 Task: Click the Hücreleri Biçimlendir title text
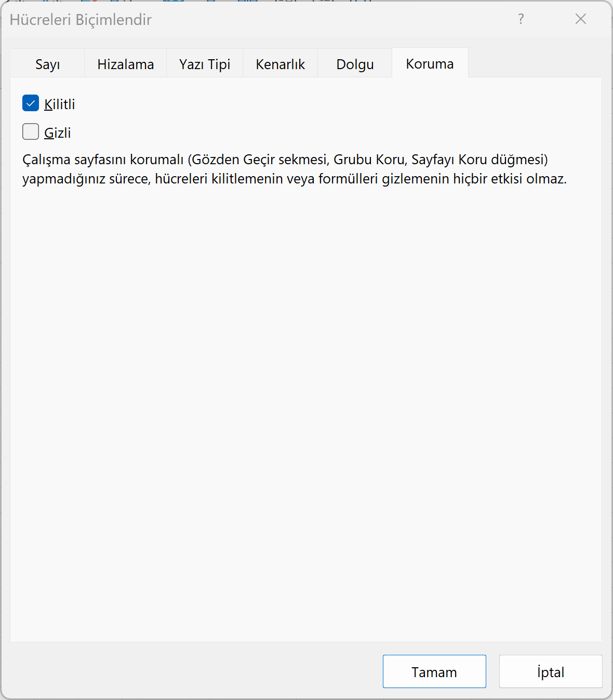coord(81,20)
